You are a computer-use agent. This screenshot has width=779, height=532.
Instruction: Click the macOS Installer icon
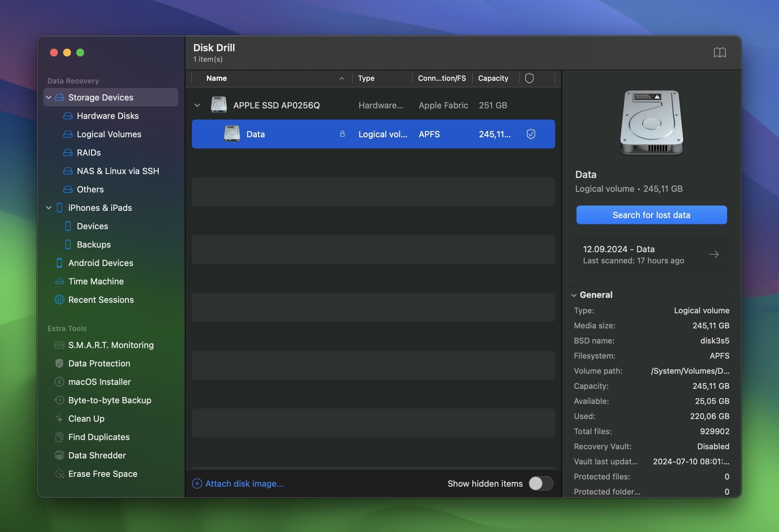tap(59, 382)
